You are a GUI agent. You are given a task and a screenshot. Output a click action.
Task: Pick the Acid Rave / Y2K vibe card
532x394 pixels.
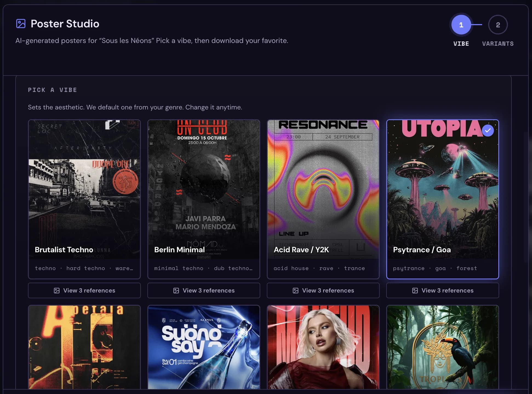click(323, 199)
